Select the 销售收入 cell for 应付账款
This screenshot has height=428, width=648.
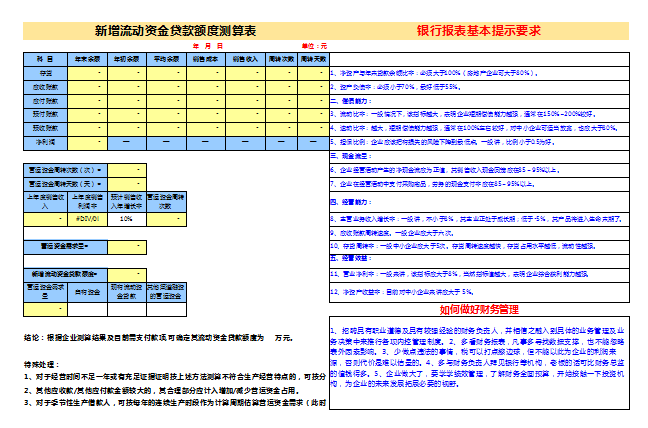point(245,101)
